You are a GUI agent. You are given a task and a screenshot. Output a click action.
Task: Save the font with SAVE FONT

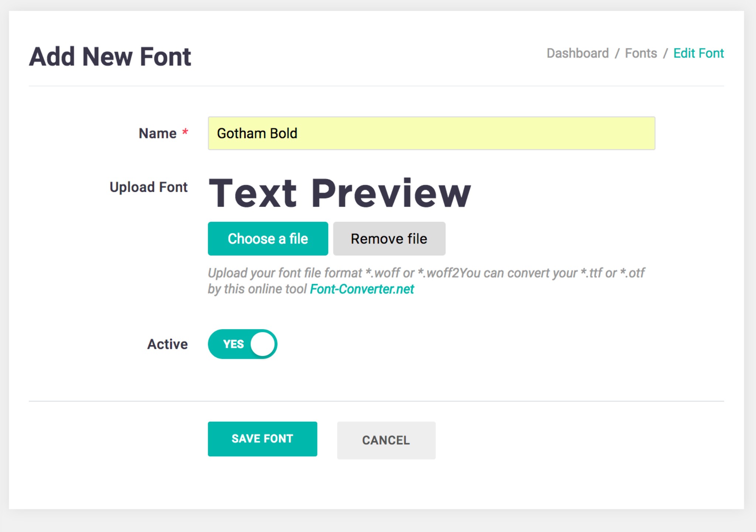[x=262, y=439]
